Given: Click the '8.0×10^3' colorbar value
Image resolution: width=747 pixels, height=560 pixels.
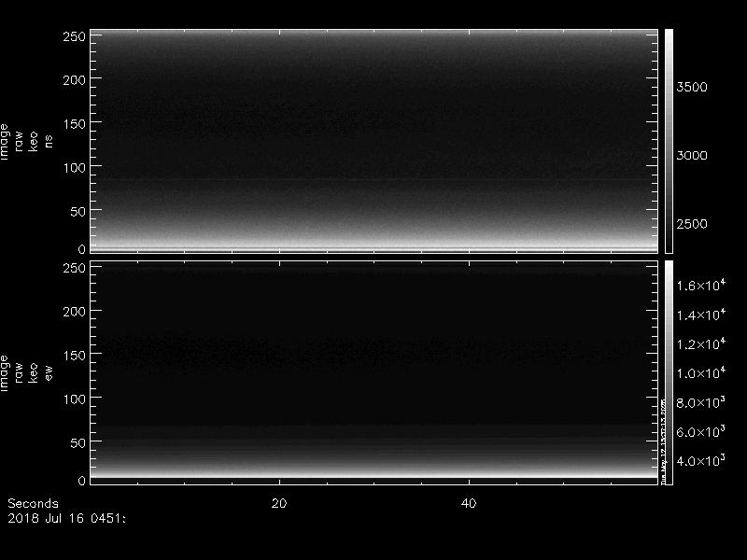Looking at the screenshot, I should tap(701, 402).
